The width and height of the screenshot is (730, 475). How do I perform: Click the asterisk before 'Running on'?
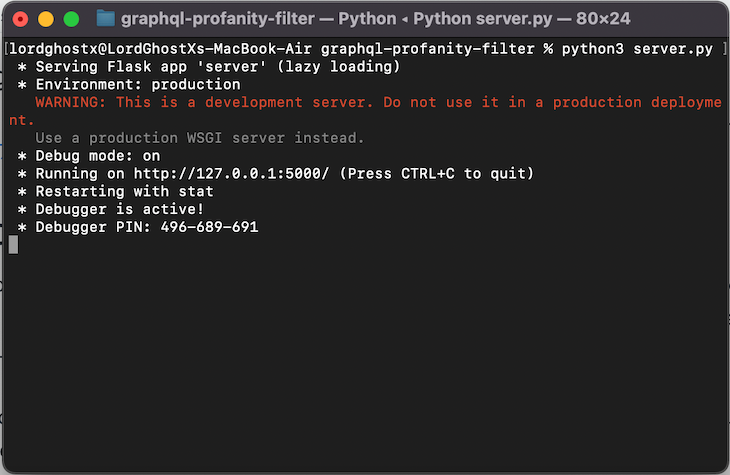22,174
